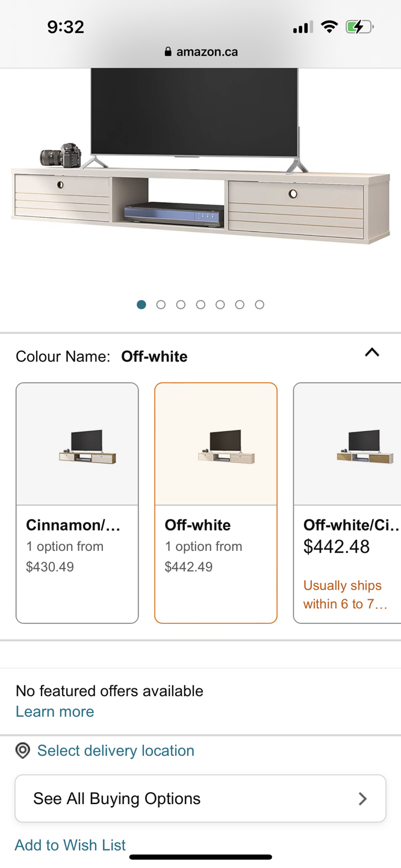This screenshot has width=401, height=868.
Task: Open the amazon.ca address bar
Action: coord(207,51)
